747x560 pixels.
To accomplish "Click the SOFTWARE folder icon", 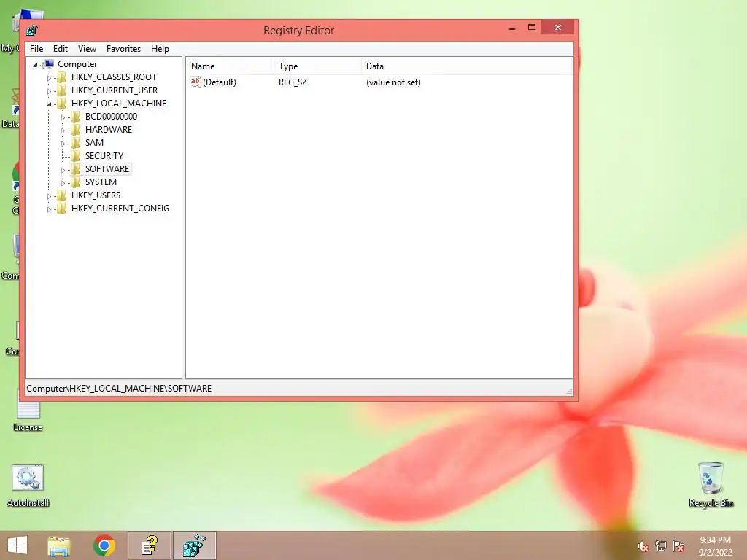I will [75, 168].
